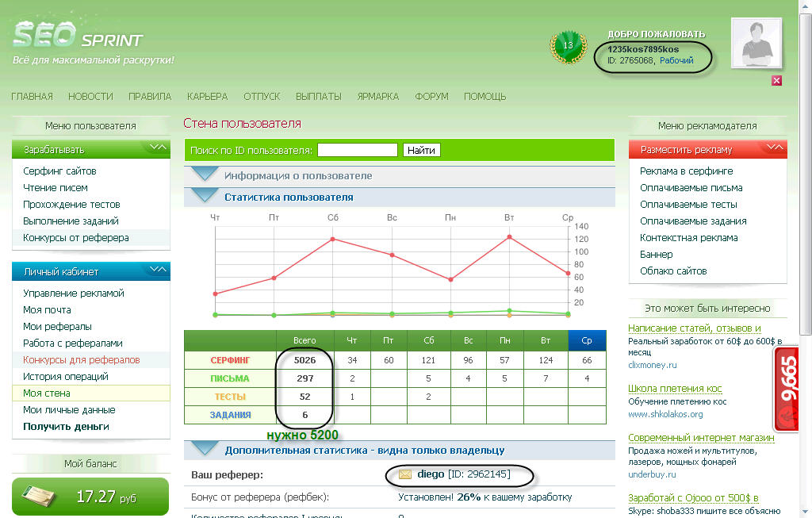Open the ОТПУСК menu item
Viewport: 812px width, 518px height.
262,97
